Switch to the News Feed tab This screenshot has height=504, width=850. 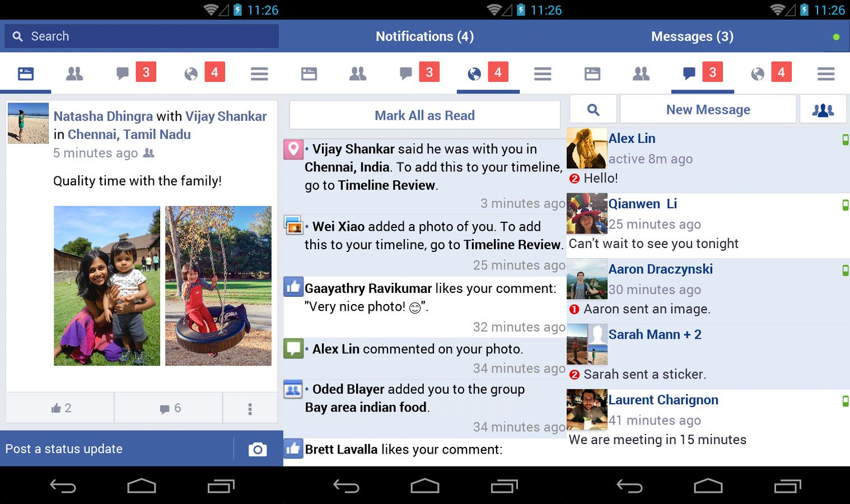point(25,73)
